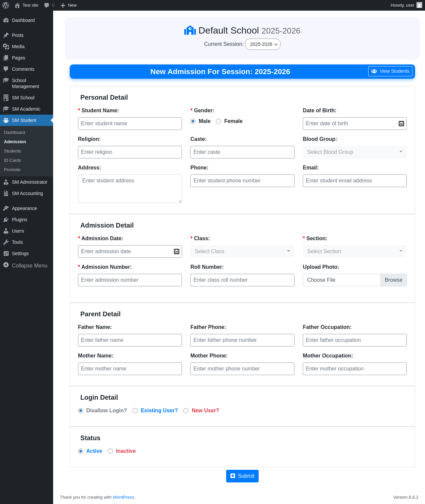Click the Howdy, user account link

pos(406,5)
